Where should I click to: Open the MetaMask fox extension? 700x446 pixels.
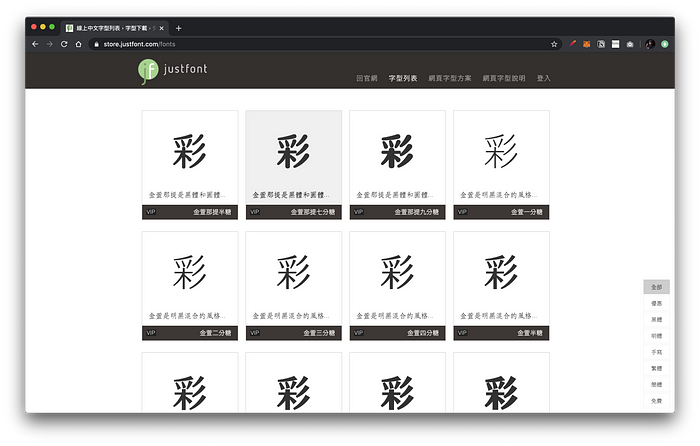[587, 44]
